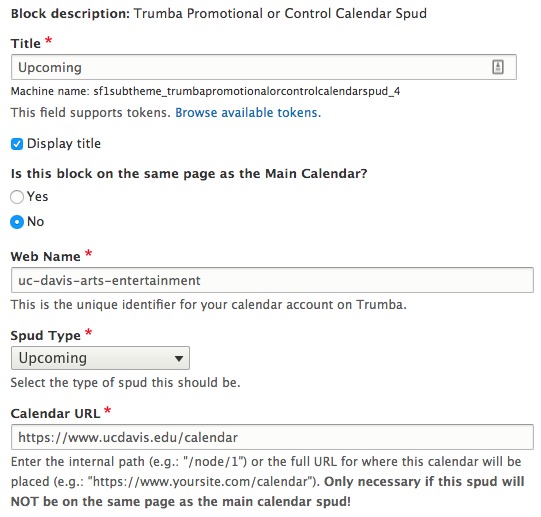
Task: Open the Spud Type dropdown showing Upcoming
Action: 100,358
